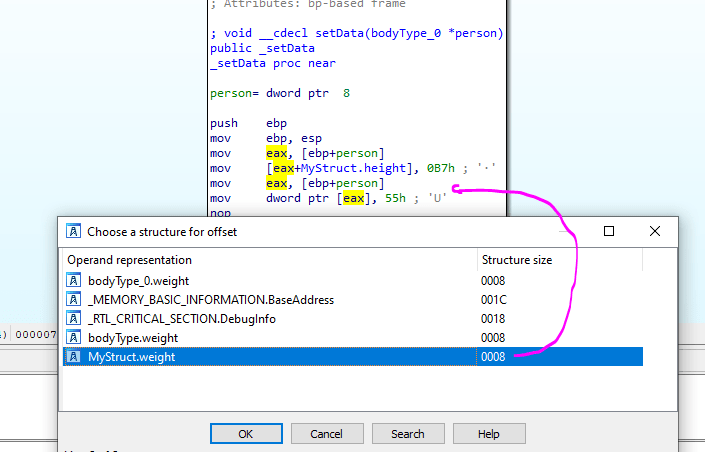This screenshot has height=452, width=705.
Task: Maximize the Choose a structure dialog
Action: [x=609, y=231]
